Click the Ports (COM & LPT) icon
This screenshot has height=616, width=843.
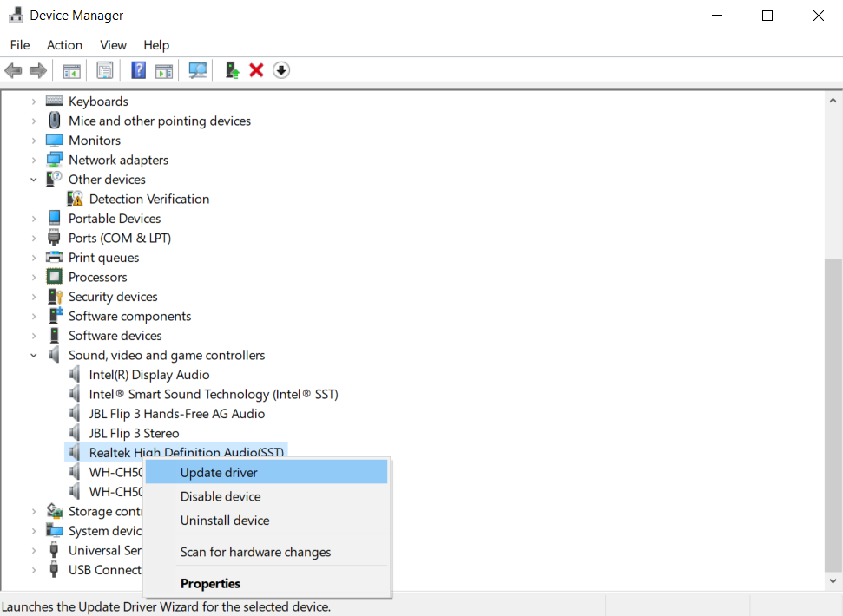point(54,238)
